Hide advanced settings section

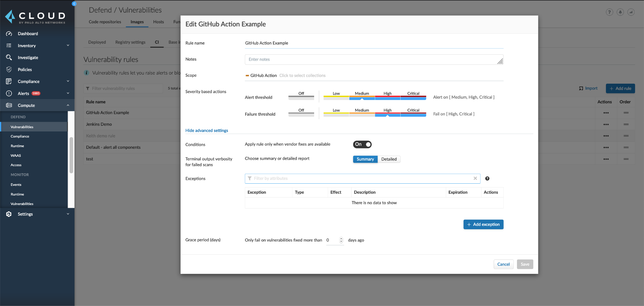pyautogui.click(x=207, y=131)
